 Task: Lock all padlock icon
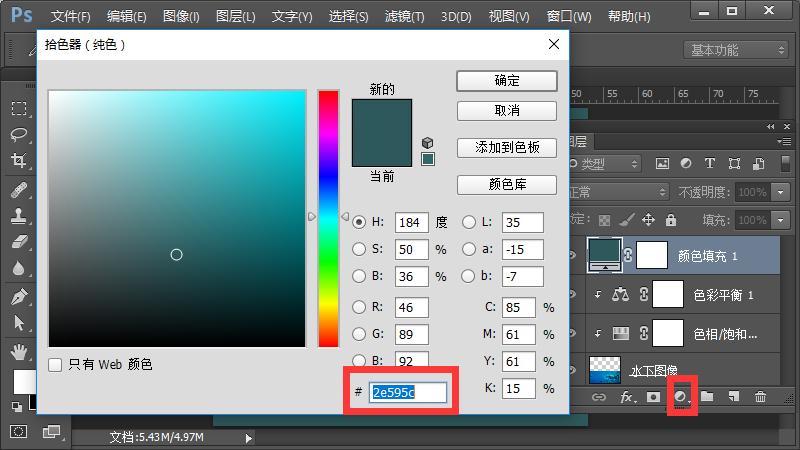(671, 220)
